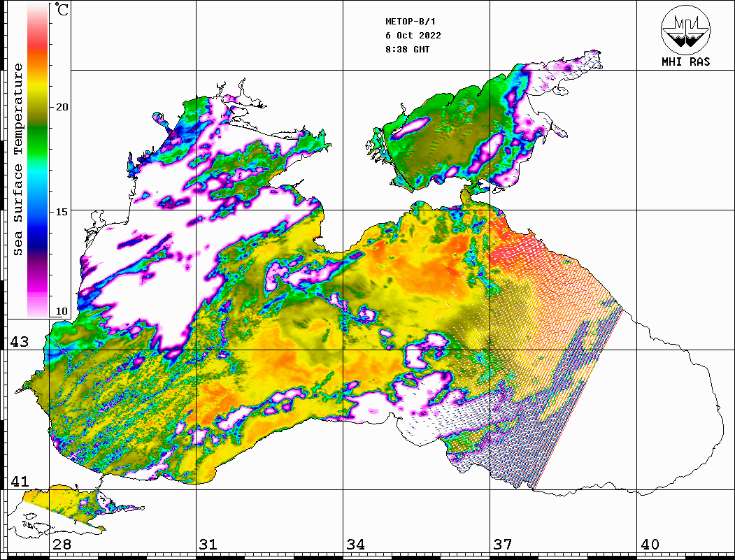Click the '°C' unit label
The height and width of the screenshot is (560, 735).
click(62, 9)
